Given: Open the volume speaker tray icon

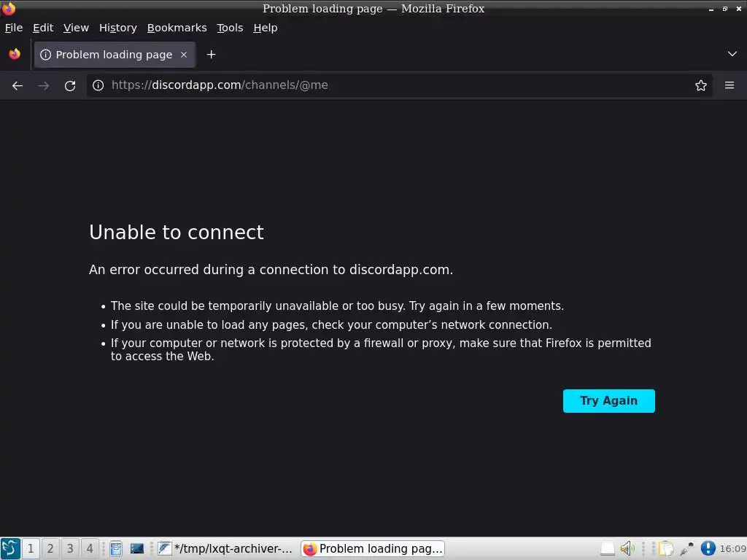Looking at the screenshot, I should 627,548.
